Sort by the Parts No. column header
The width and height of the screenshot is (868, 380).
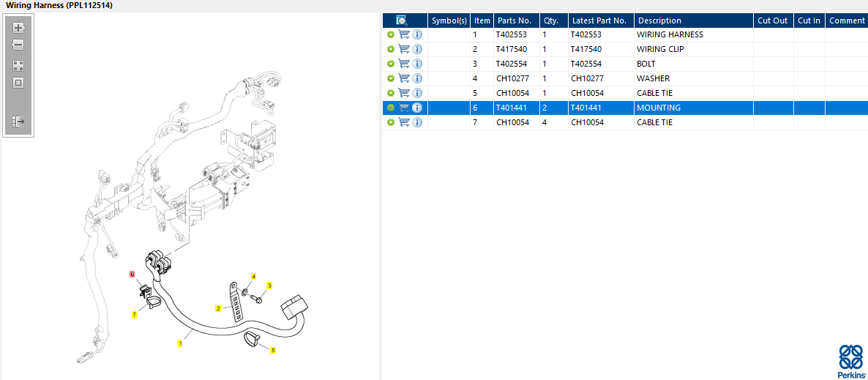(x=517, y=21)
